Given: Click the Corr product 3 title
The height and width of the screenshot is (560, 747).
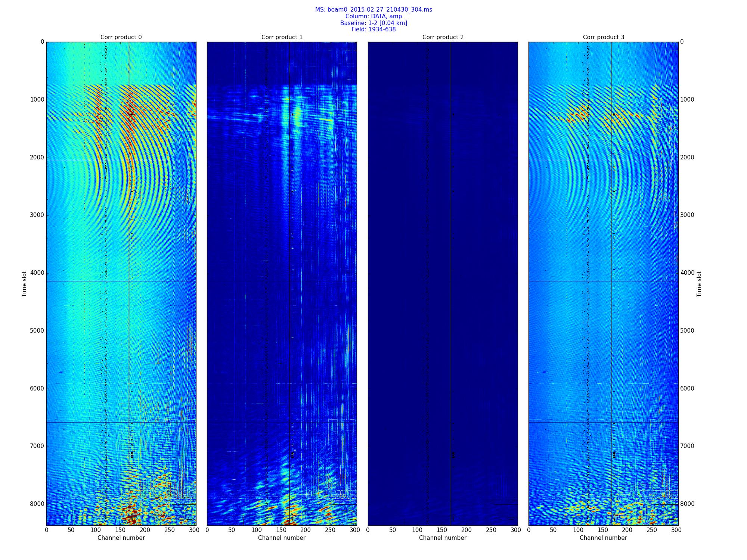Looking at the screenshot, I should click(x=604, y=37).
